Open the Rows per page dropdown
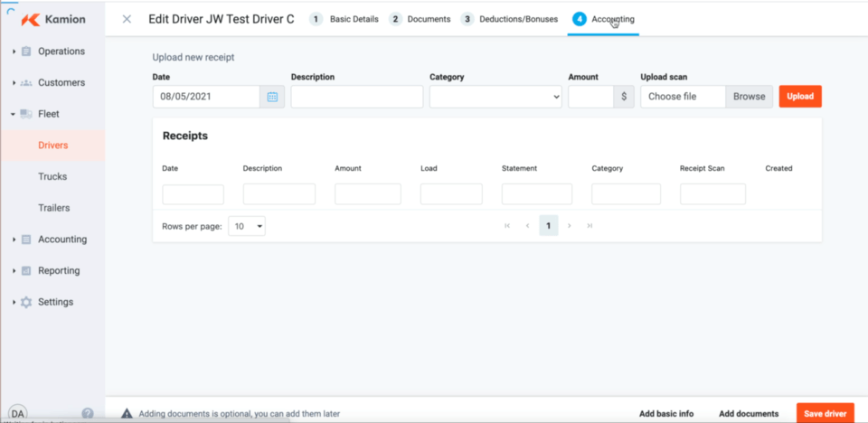 (x=247, y=226)
